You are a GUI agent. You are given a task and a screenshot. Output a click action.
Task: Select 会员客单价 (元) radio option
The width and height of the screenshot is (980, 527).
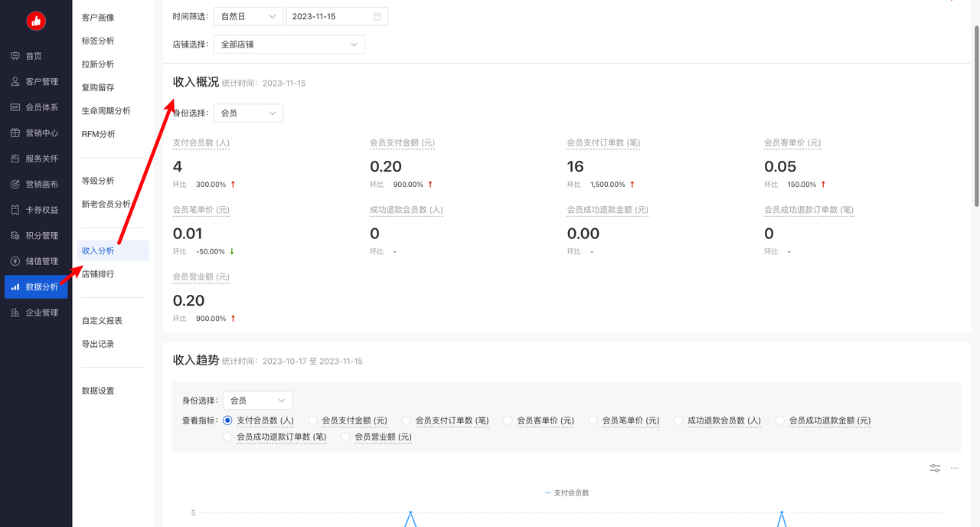pos(508,421)
